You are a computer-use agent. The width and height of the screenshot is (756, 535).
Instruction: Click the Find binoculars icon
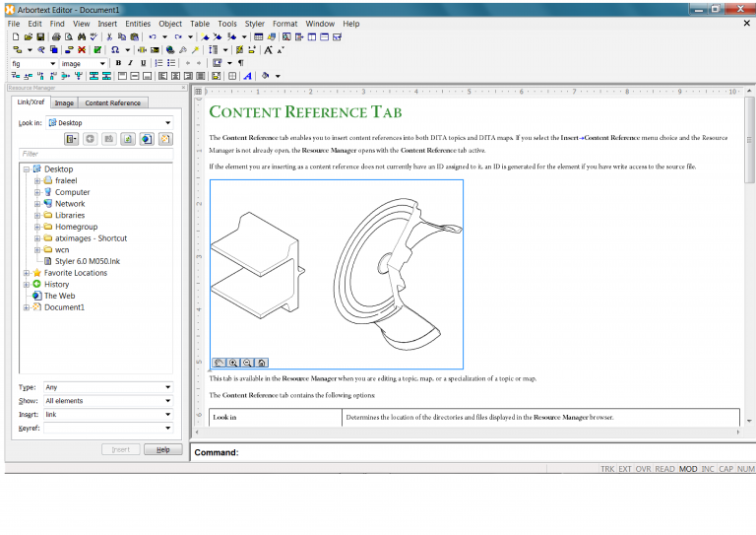coord(82,36)
